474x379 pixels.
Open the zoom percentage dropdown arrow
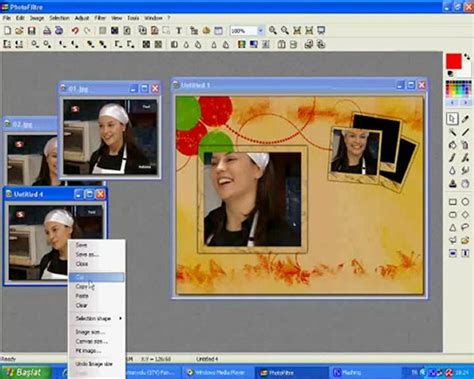[x=260, y=31]
